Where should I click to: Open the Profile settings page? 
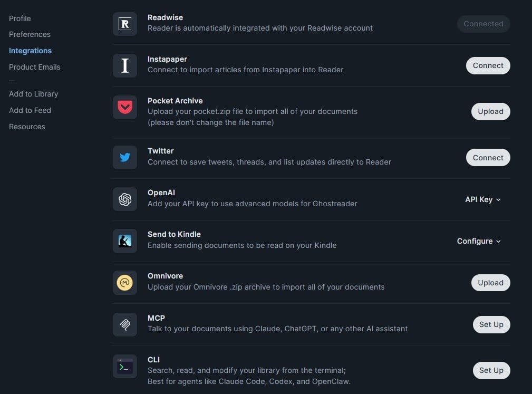pos(20,18)
